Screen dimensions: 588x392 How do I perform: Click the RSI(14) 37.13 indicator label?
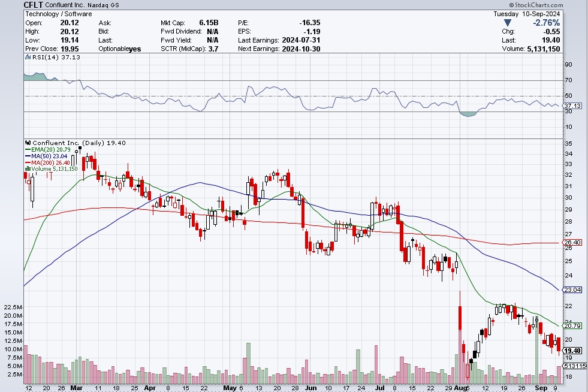click(x=56, y=57)
